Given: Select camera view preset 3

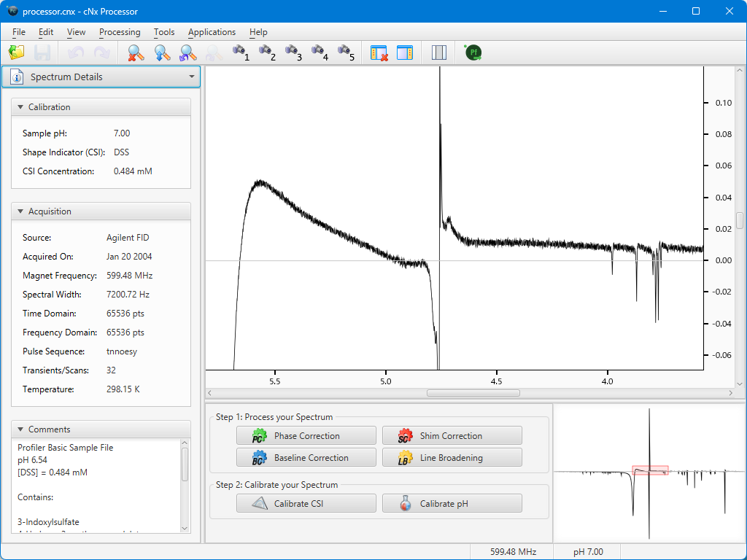Looking at the screenshot, I should tap(293, 52).
